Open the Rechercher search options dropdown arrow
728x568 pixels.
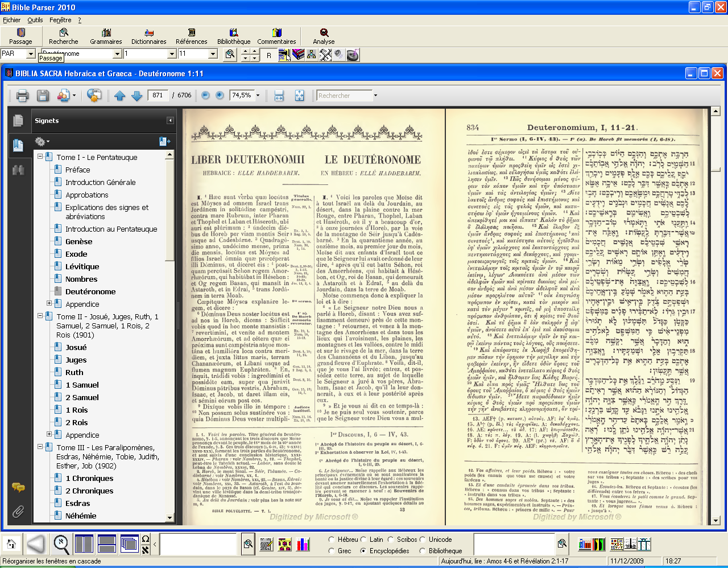pyautogui.click(x=375, y=96)
